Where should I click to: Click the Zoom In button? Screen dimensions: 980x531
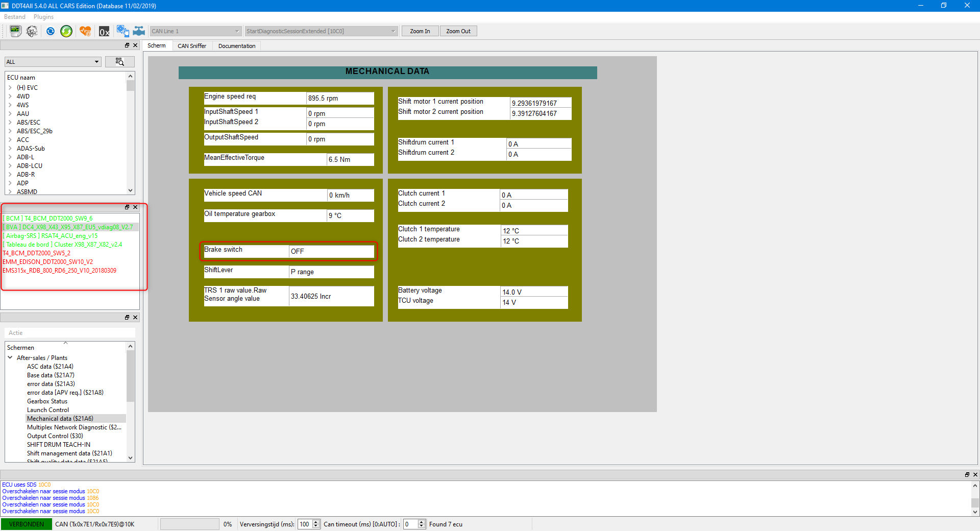point(420,31)
